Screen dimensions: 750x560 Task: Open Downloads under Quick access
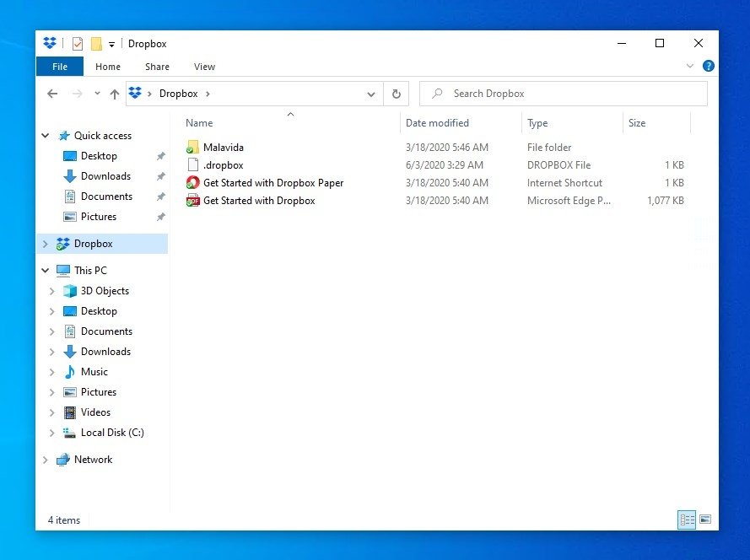105,176
